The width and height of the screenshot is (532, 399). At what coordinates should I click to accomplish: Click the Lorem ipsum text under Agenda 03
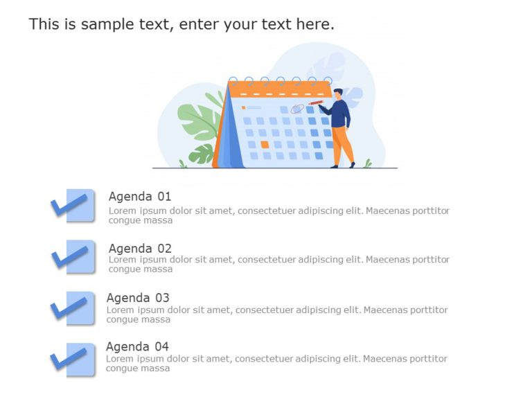(x=277, y=314)
